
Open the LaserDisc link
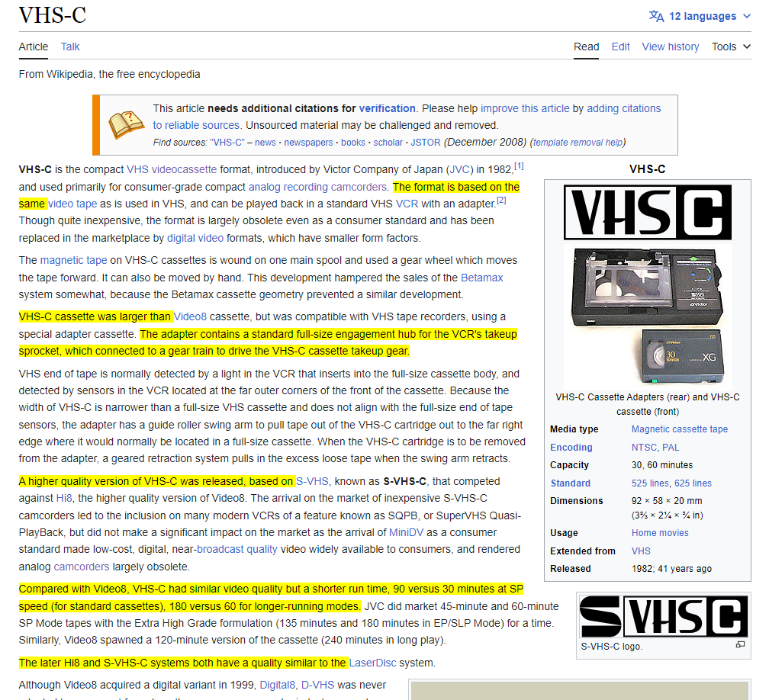point(372,663)
